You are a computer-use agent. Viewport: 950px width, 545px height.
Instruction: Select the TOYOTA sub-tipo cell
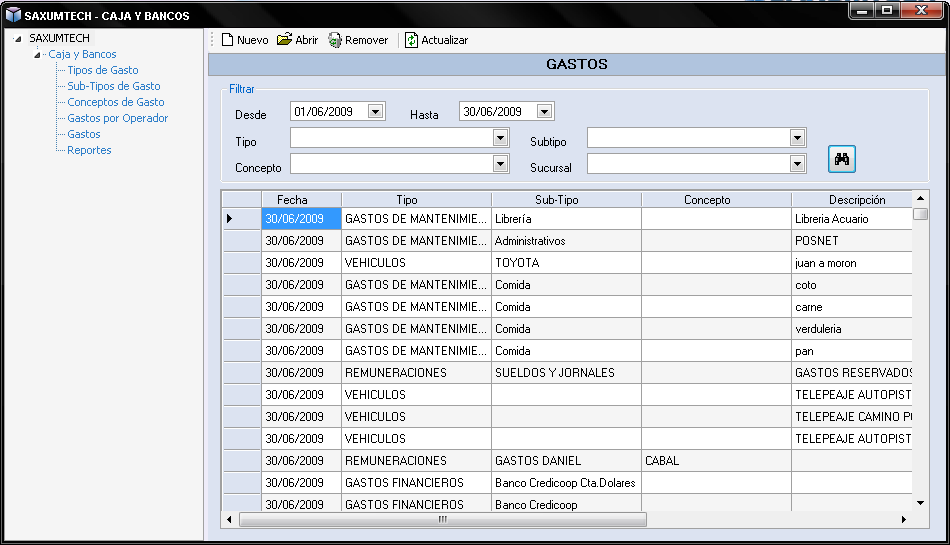click(566, 263)
